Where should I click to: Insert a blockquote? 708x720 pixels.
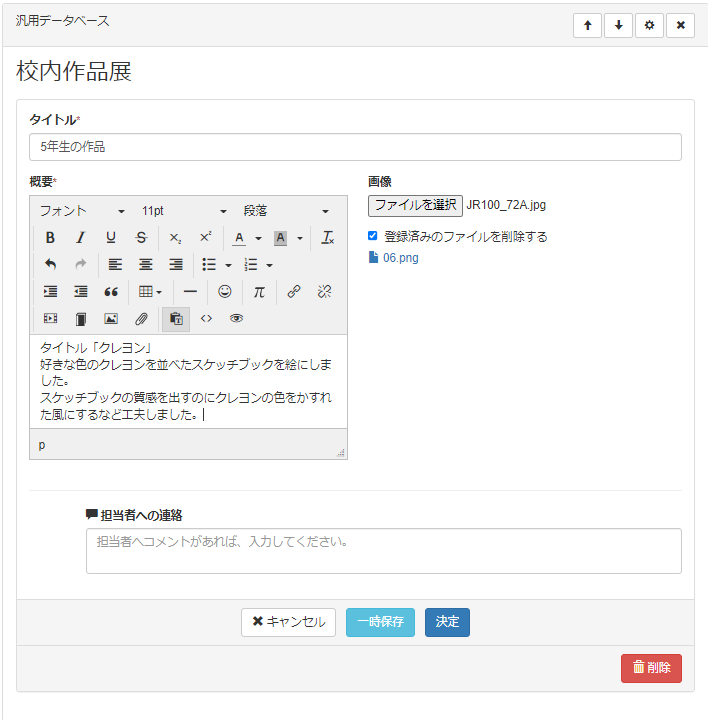[111, 292]
